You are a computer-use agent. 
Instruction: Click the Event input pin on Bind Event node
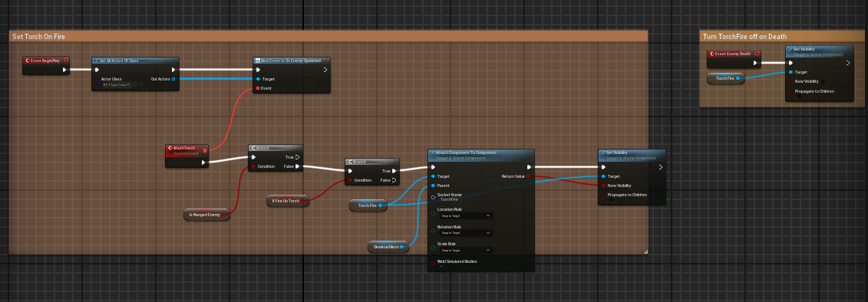258,88
